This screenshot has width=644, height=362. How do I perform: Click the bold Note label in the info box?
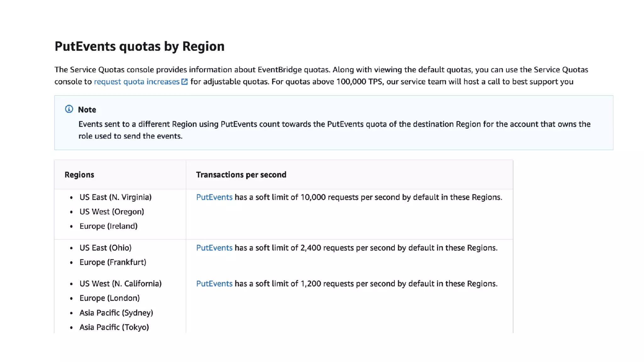tap(87, 110)
